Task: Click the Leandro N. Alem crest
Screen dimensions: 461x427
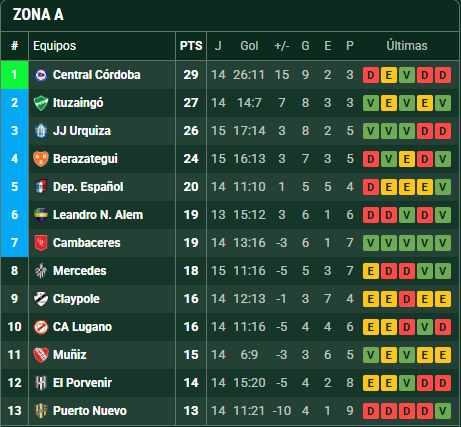Action: tap(41, 215)
